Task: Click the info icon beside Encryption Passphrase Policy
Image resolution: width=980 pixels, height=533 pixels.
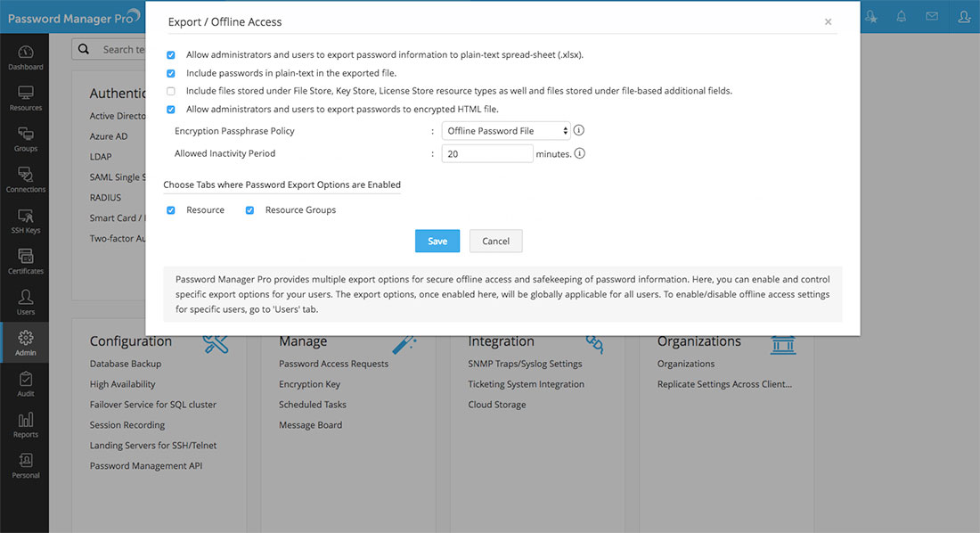Action: tap(579, 130)
